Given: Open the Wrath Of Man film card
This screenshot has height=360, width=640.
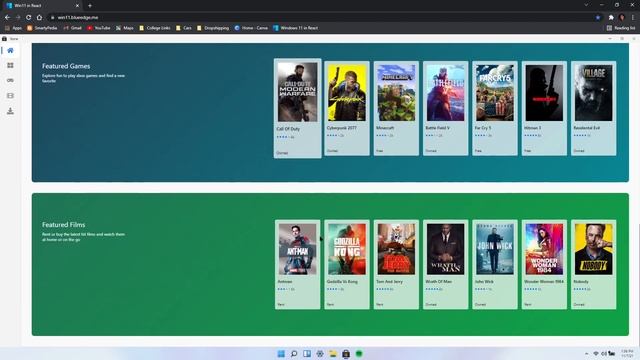Looking at the screenshot, I should click(x=446, y=264).
